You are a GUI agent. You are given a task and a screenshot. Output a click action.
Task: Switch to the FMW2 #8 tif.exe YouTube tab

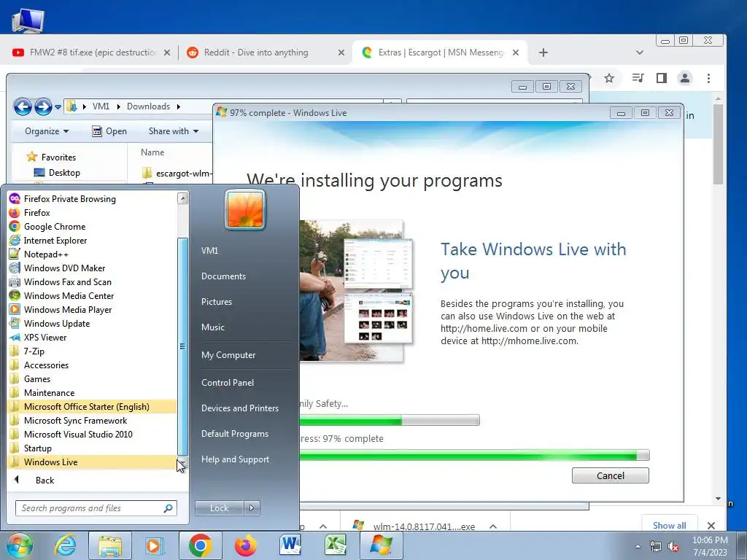click(91, 52)
